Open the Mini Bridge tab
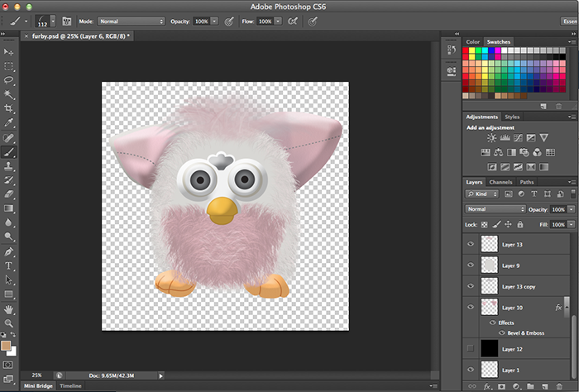The image size is (579, 392). click(38, 385)
